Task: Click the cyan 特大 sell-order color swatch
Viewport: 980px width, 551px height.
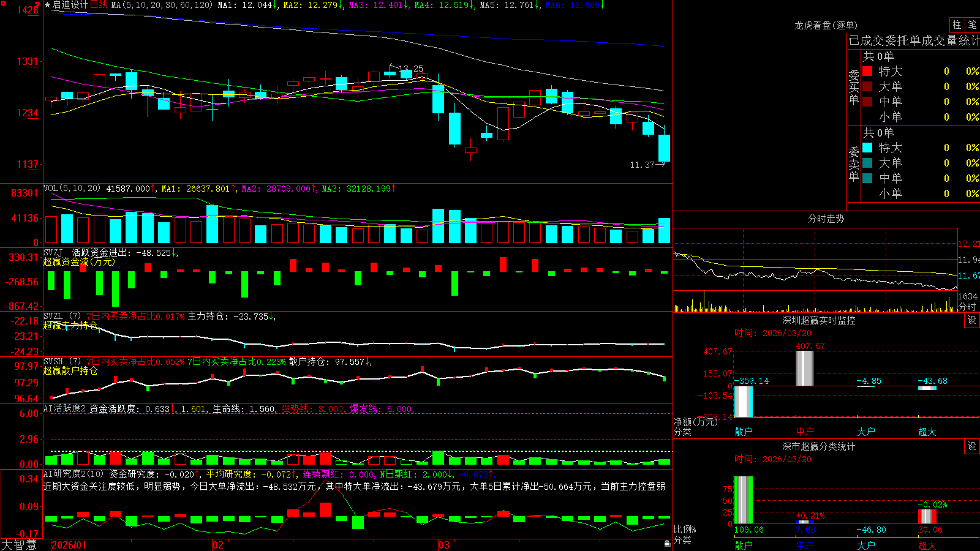Action: 867,148
